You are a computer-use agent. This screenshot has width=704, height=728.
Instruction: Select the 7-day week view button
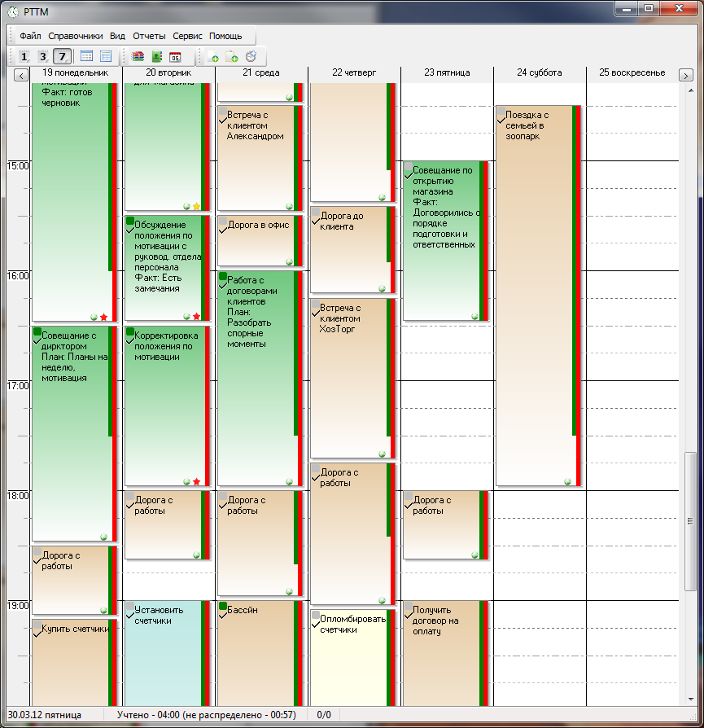pos(62,56)
